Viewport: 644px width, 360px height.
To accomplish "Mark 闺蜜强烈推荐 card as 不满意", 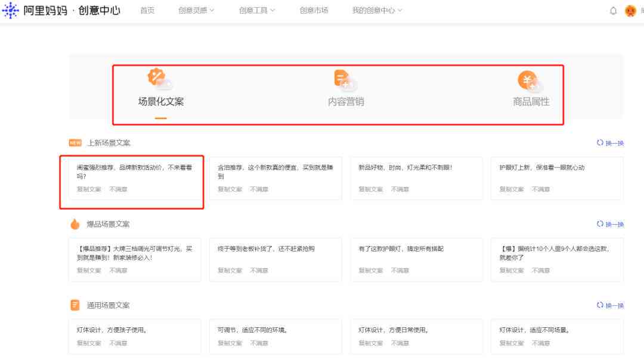I will [118, 189].
